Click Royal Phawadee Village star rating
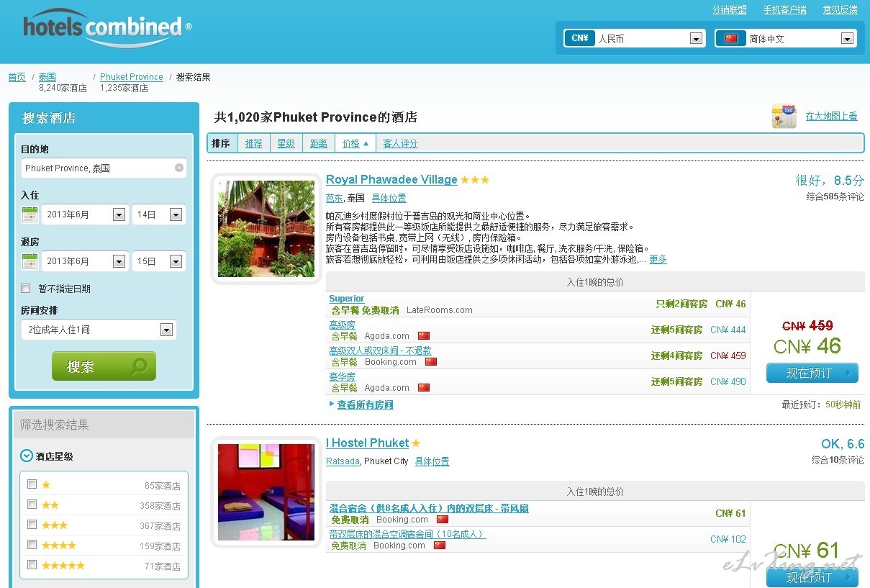 click(x=475, y=180)
